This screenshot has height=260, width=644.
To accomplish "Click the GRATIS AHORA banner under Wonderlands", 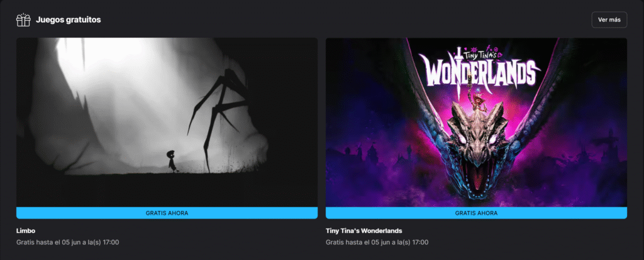I will tap(477, 213).
